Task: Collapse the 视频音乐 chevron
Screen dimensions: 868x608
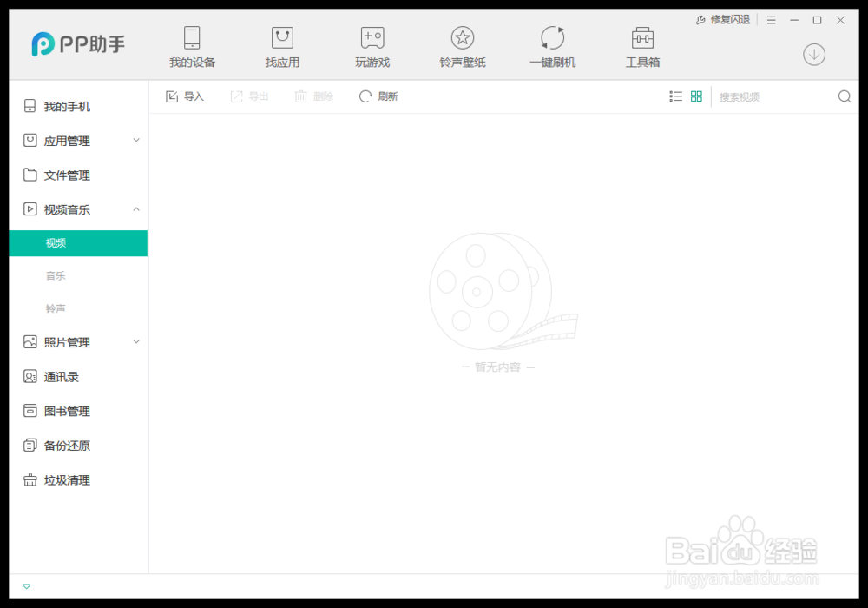Action: pos(136,208)
